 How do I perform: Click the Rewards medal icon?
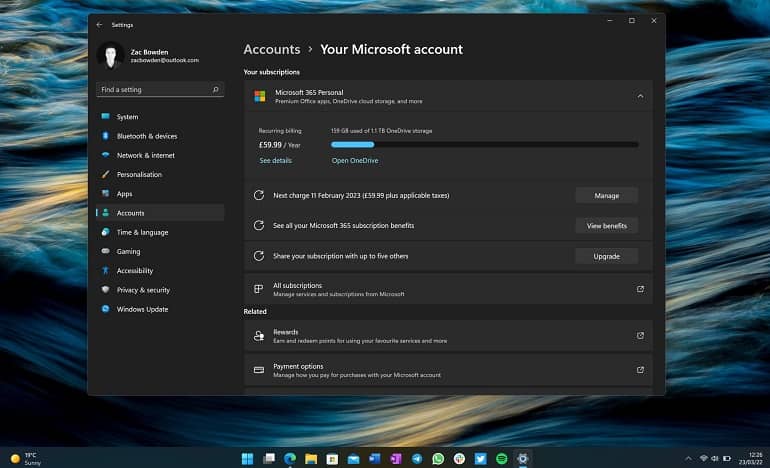click(259, 336)
